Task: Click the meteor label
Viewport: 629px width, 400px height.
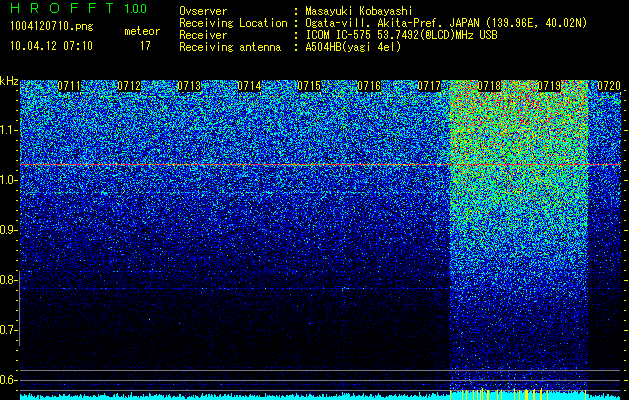Action: [142, 31]
